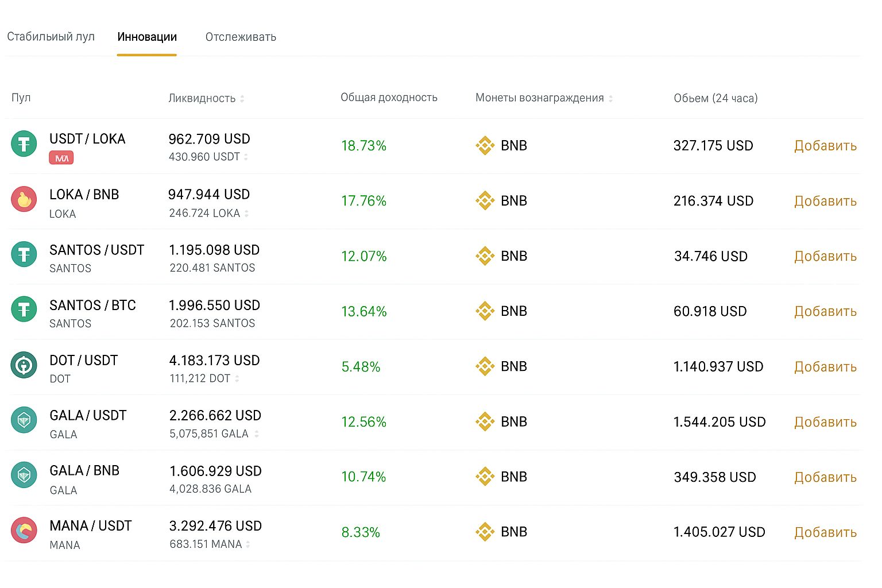Click the BNB reward icon in USDT/LOKA row
882x588 pixels.
(x=485, y=145)
